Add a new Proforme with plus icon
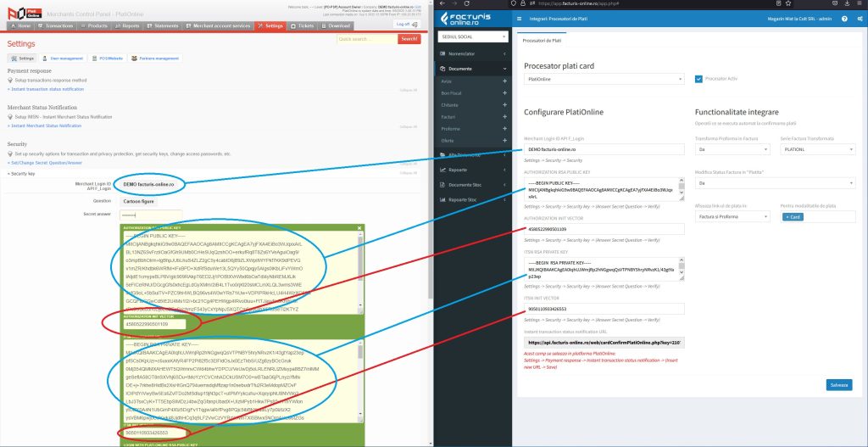Viewport: 868px width, 447px height. pyautogui.click(x=504, y=129)
